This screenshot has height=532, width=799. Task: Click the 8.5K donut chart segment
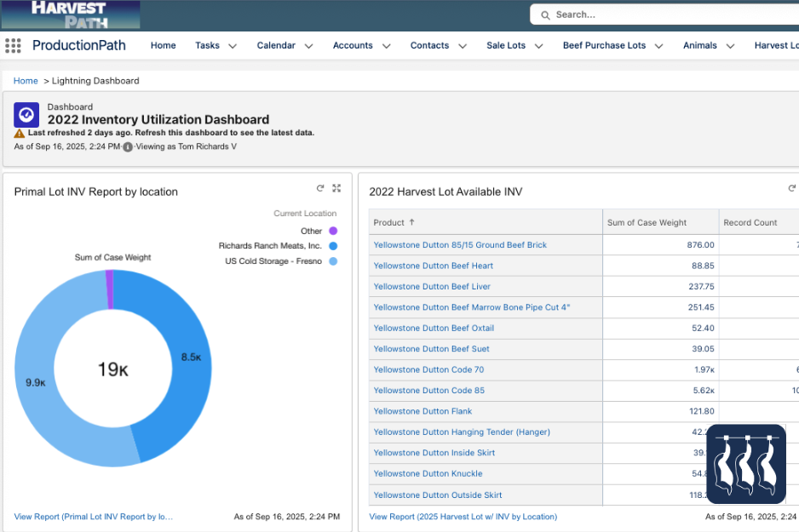(191, 358)
